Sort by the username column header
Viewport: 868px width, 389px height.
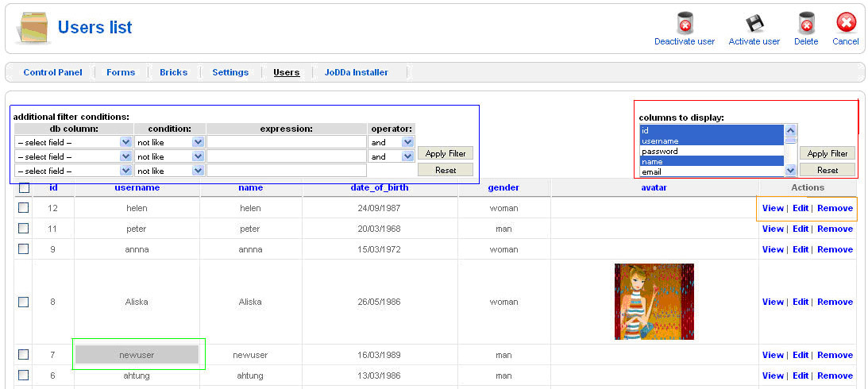137,187
